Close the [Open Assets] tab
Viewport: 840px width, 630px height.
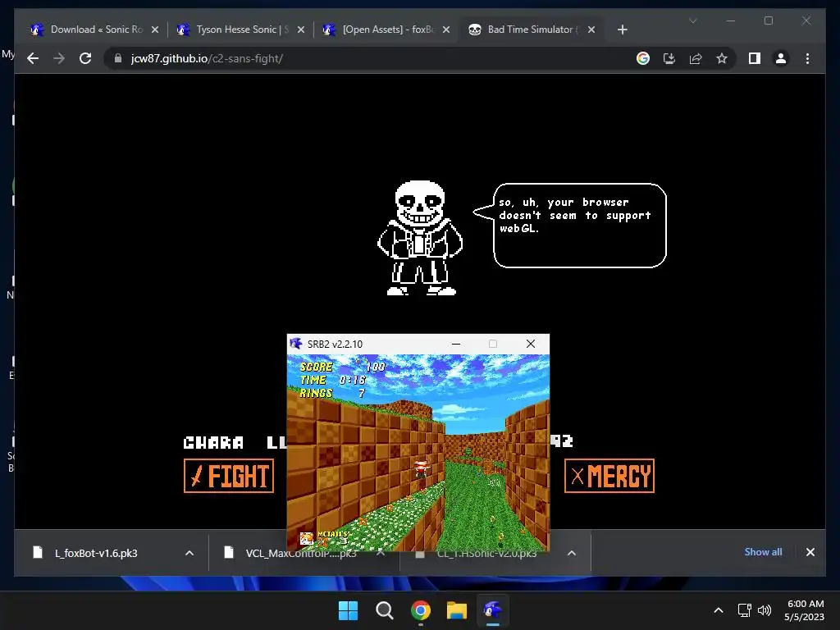tap(446, 30)
